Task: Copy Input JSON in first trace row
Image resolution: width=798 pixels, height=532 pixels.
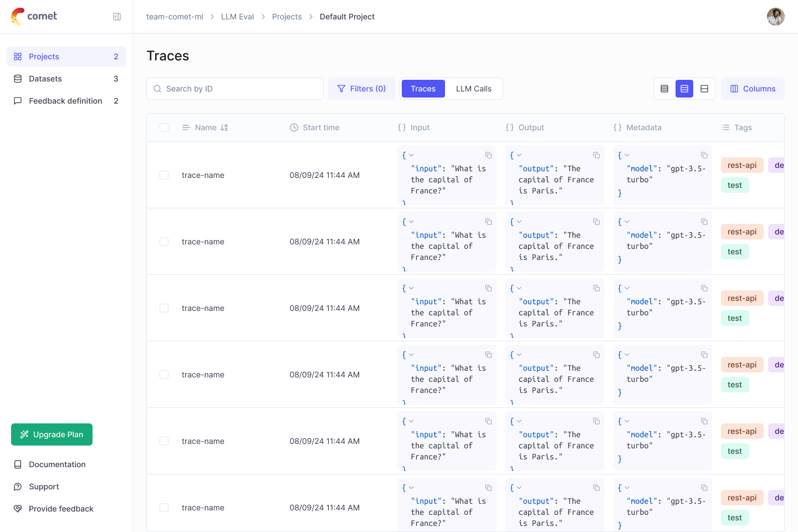Action: tap(488, 155)
